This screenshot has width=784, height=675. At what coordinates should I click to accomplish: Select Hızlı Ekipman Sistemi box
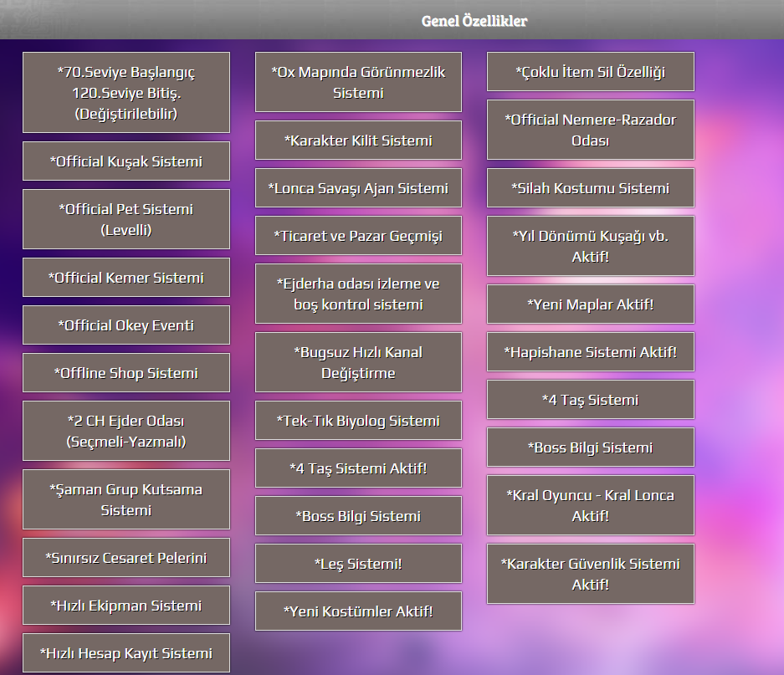pos(126,605)
